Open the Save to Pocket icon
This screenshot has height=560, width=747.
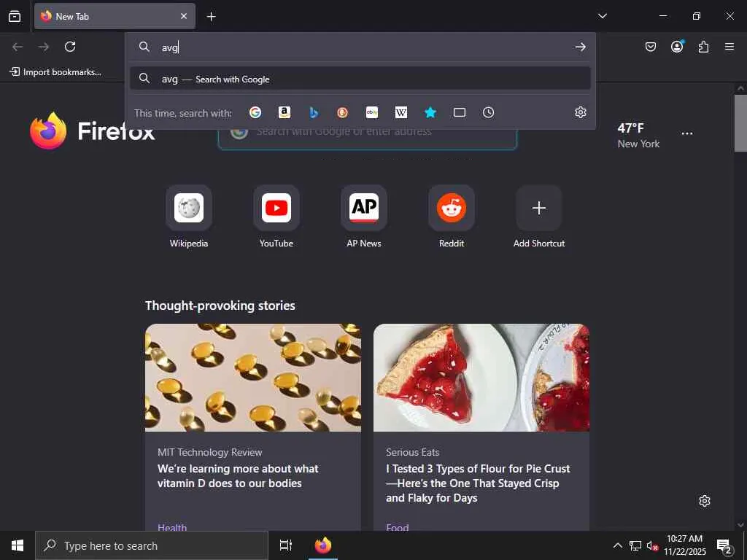click(x=650, y=47)
